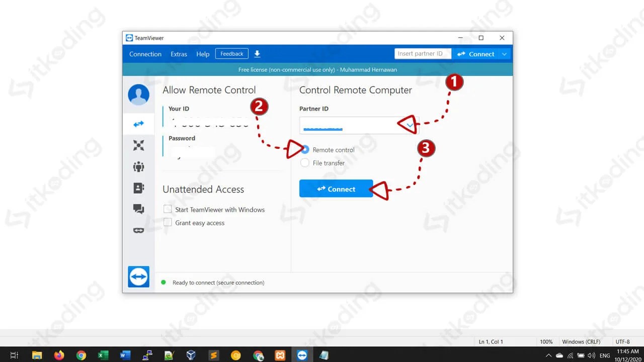Click the download arrow icon in menu bar

257,54
